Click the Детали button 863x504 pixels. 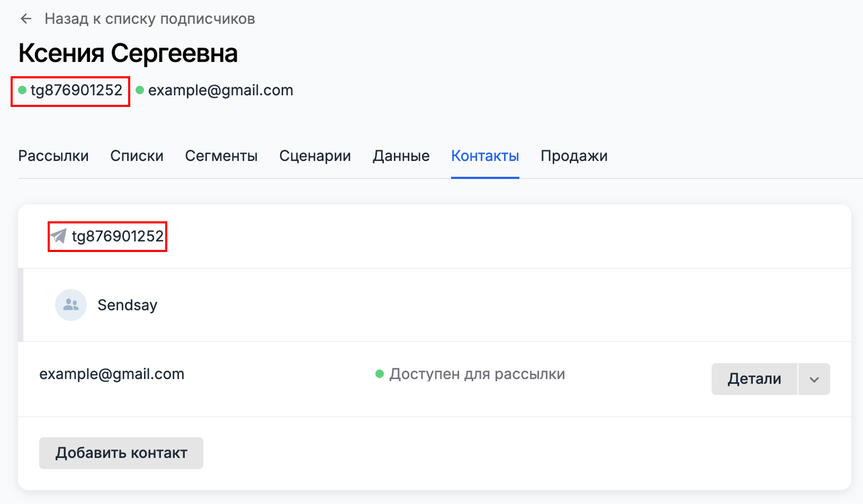754,379
